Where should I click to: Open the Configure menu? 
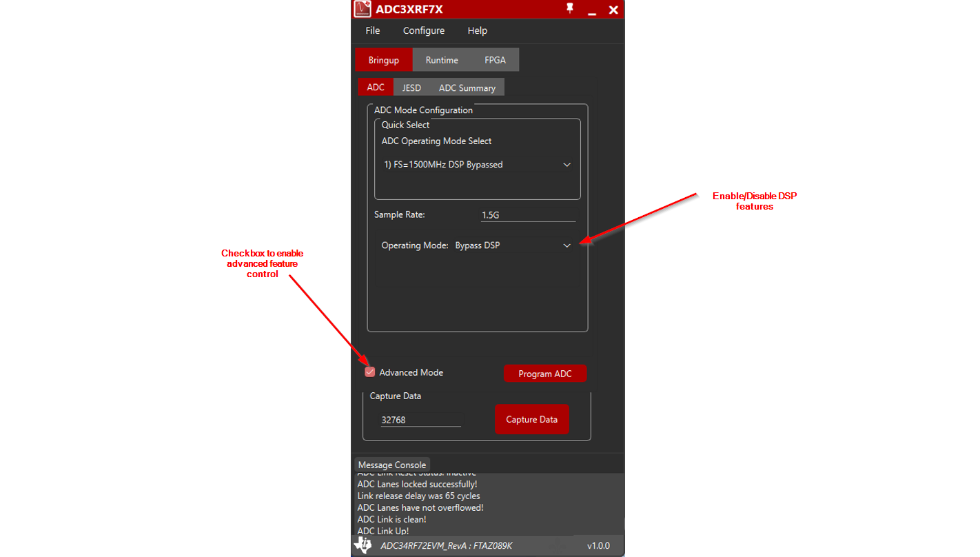423,30
